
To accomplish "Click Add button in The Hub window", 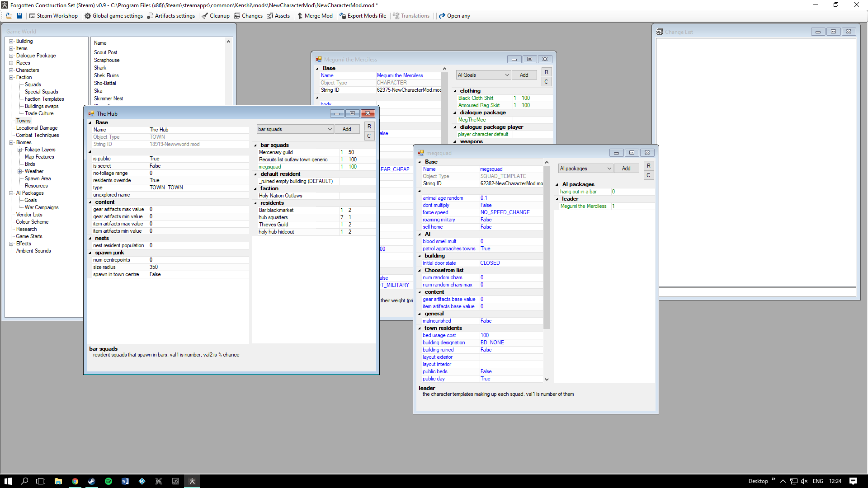I will click(x=347, y=129).
